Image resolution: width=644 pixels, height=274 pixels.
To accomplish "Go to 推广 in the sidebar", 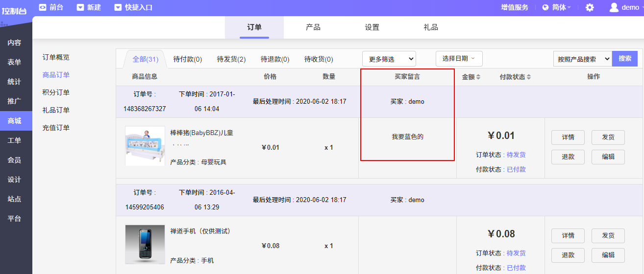I will coord(14,101).
